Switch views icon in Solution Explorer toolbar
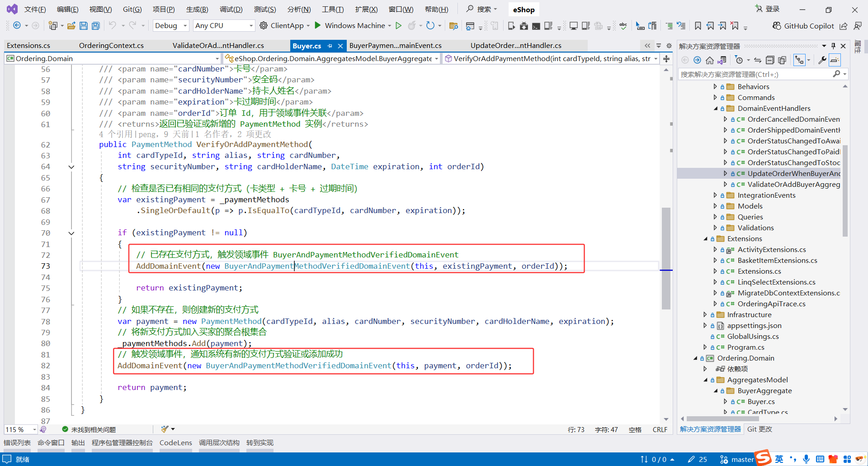This screenshot has height=466, width=868. click(x=722, y=60)
